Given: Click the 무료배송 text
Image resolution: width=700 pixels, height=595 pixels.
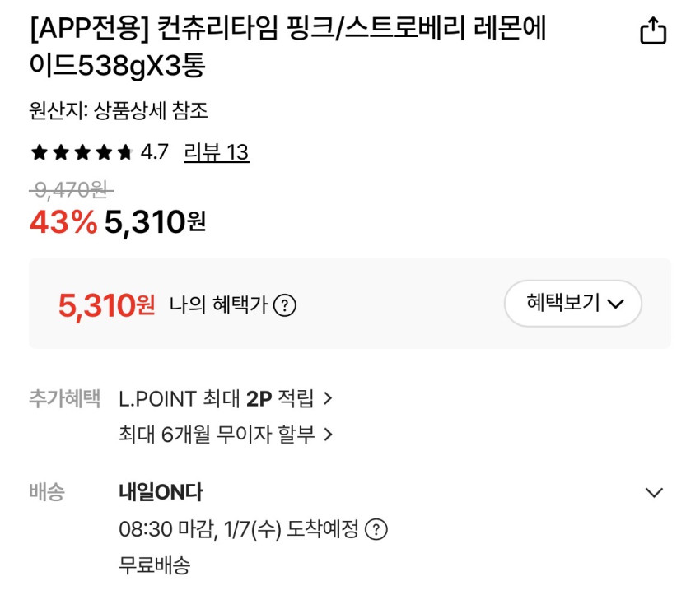Looking at the screenshot, I should pyautogui.click(x=155, y=565).
